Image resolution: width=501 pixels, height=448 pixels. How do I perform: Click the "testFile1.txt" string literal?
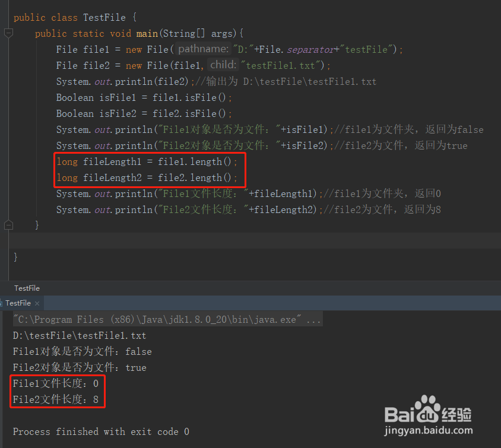click(x=281, y=65)
